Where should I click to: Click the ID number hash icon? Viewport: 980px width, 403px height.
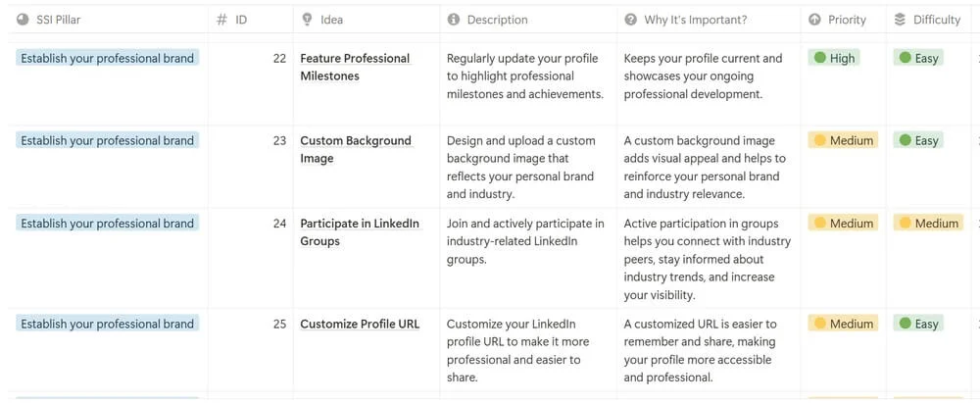coord(222,20)
